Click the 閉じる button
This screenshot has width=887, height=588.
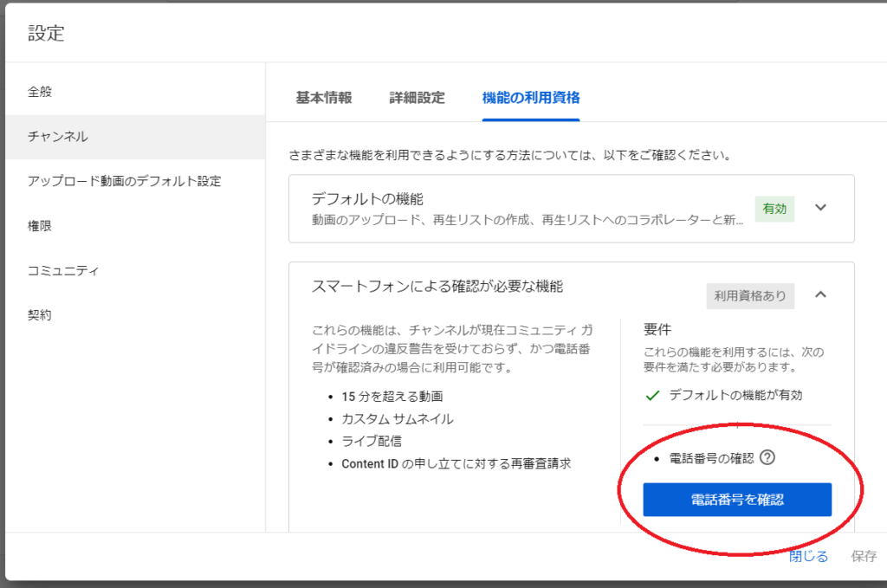click(808, 556)
